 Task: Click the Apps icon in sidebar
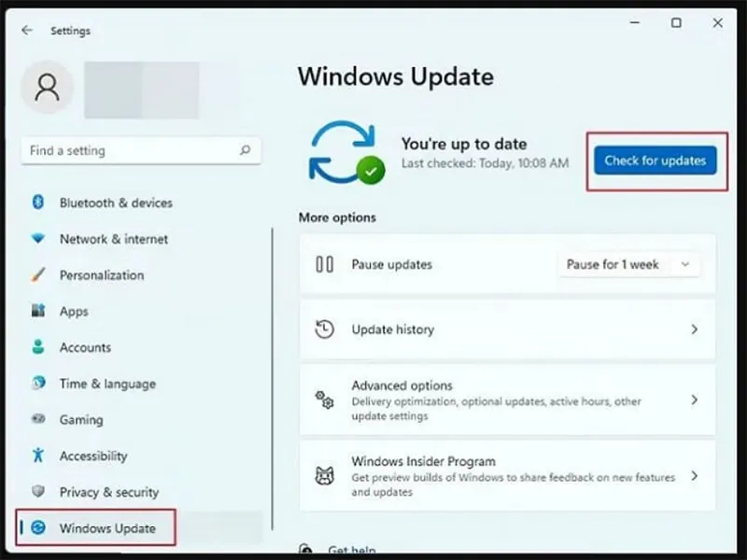point(38,311)
